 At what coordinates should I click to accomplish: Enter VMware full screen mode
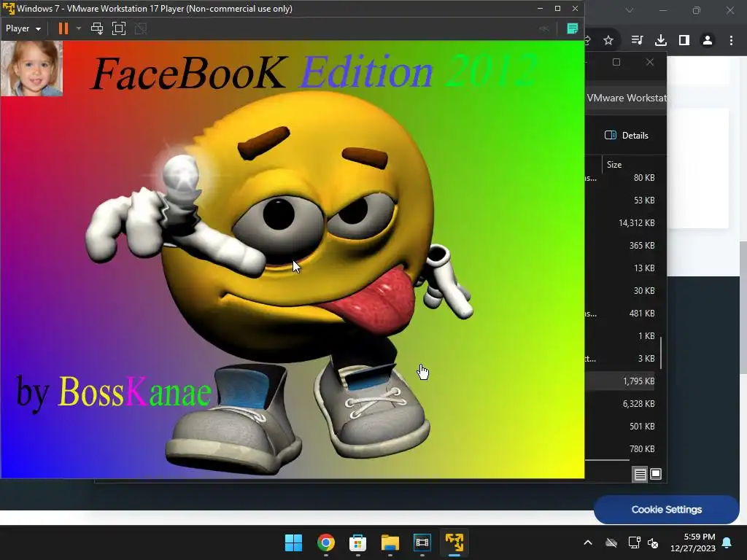(119, 28)
